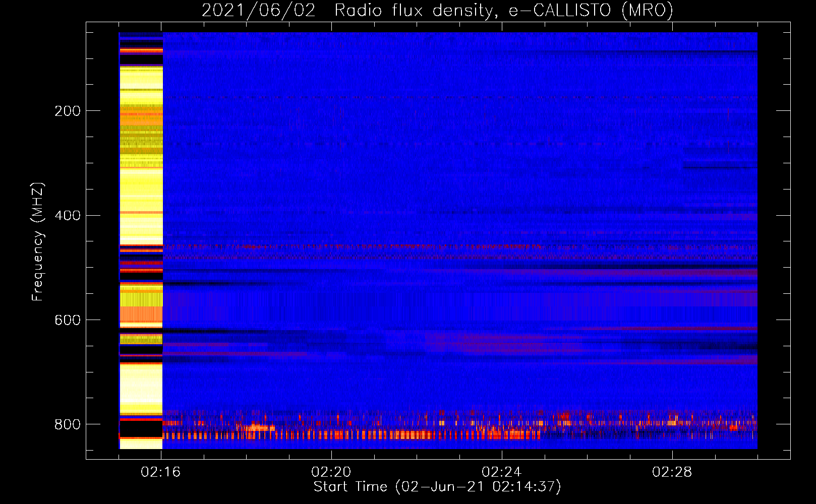The height and width of the screenshot is (504, 816).
Task: Click the red burst activity band near 800 MHz
Action: click(x=459, y=425)
